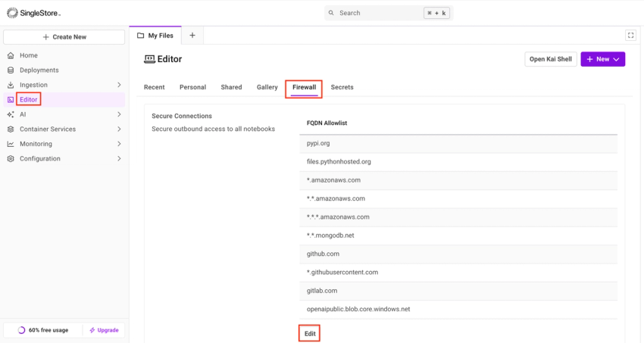
Task: Click the Create New button
Action: pyautogui.click(x=64, y=37)
